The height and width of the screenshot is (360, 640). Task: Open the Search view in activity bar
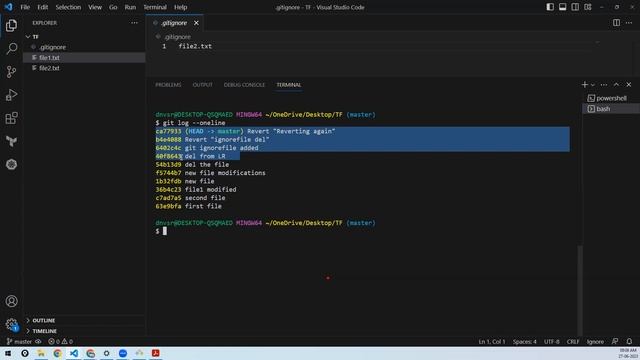(x=11, y=49)
